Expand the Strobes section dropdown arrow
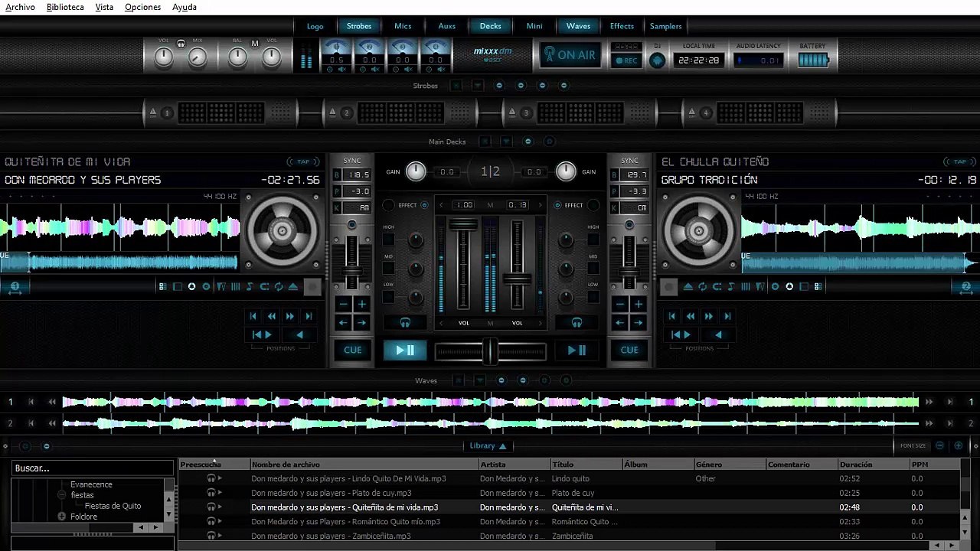 pyautogui.click(x=478, y=86)
